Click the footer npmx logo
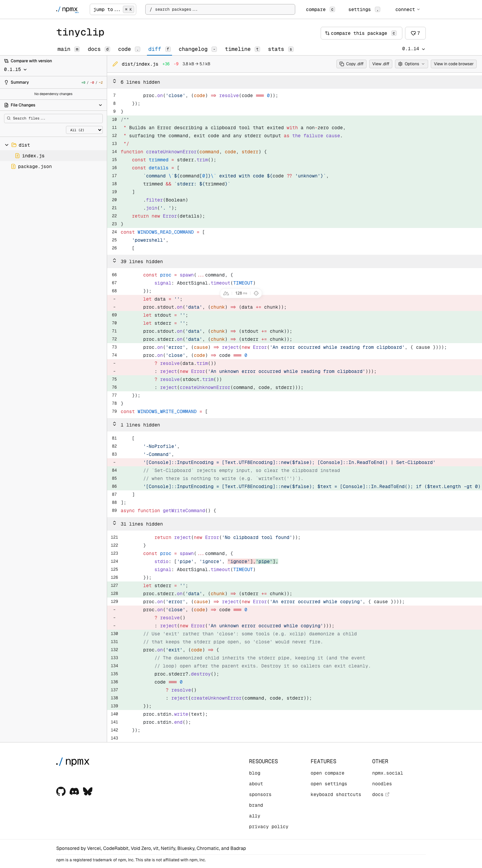The height and width of the screenshot is (868, 482). tap(73, 762)
